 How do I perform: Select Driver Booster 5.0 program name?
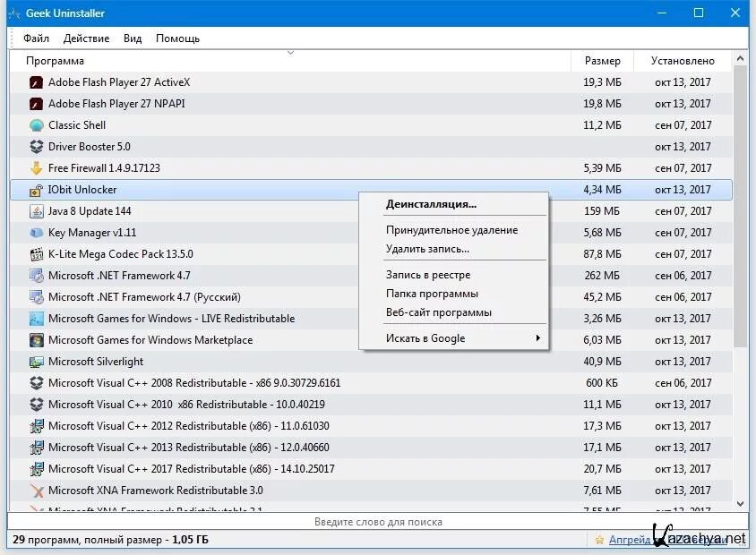[90, 147]
